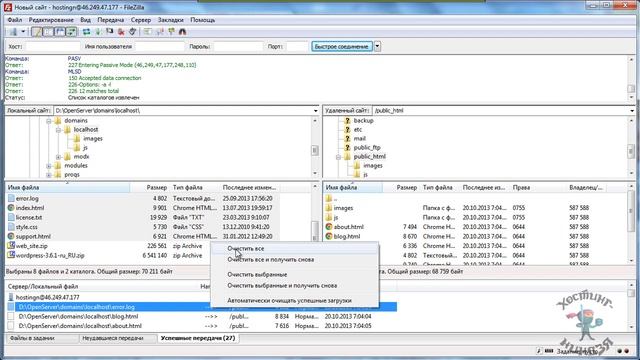
Task: Click the wordpress-3.6.1-ru_RU.zip archive icon
Action: coord(11,256)
